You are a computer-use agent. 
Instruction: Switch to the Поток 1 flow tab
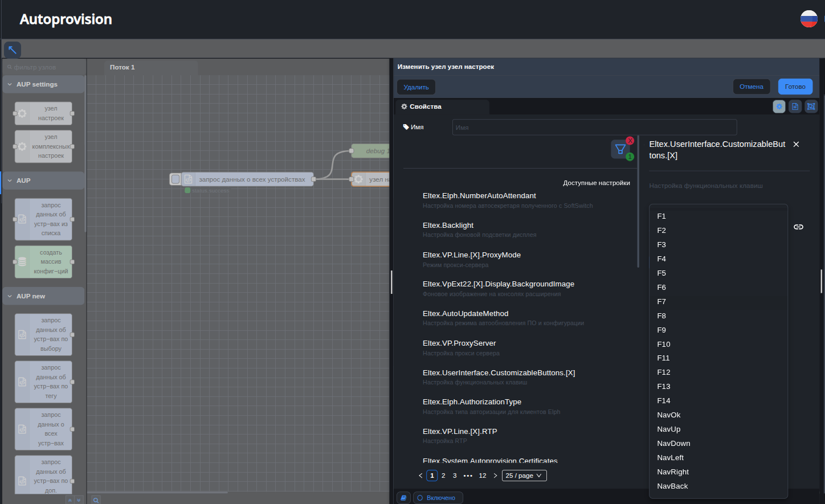[122, 67]
